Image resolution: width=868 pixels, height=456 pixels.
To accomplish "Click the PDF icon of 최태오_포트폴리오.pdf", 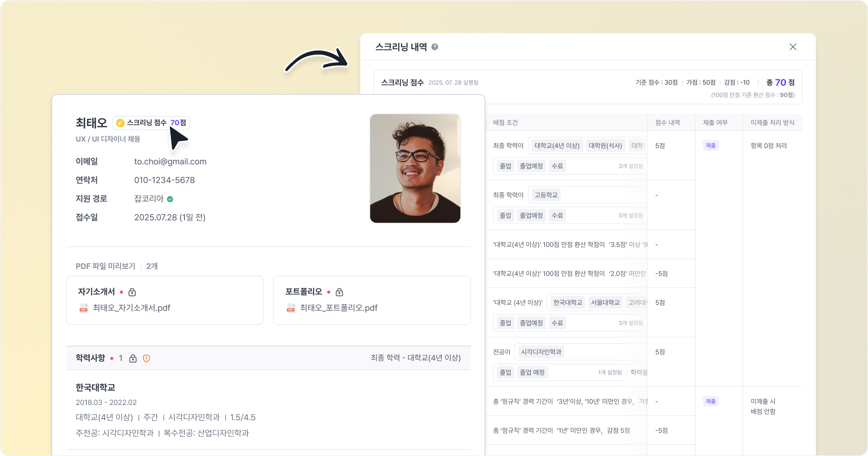I will (x=291, y=308).
